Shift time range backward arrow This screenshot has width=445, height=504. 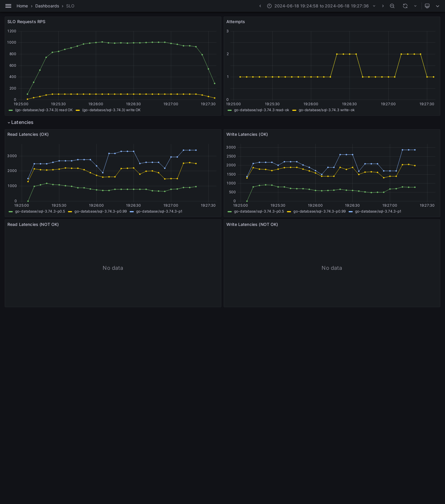(260, 6)
